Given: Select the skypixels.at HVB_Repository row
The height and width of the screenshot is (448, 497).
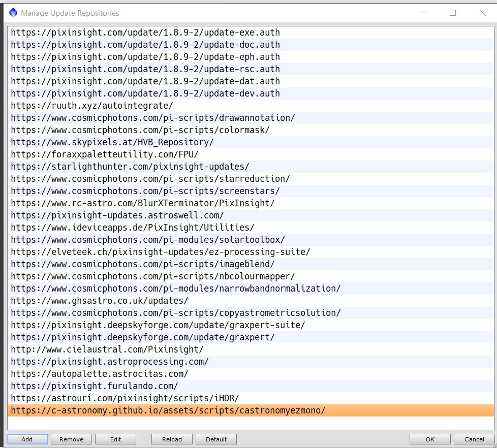Looking at the screenshot, I should 251,142.
